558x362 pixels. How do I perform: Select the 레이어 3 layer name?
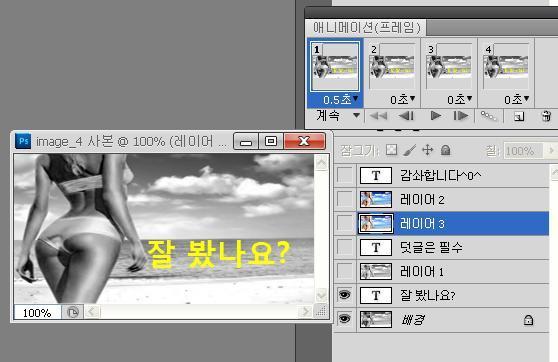pyautogui.click(x=422, y=224)
